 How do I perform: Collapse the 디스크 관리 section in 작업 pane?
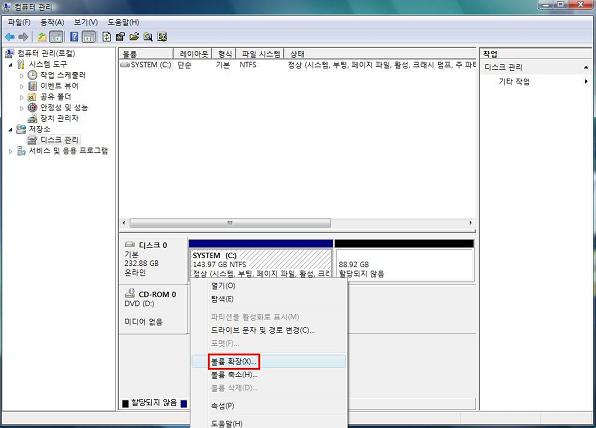click(x=586, y=68)
